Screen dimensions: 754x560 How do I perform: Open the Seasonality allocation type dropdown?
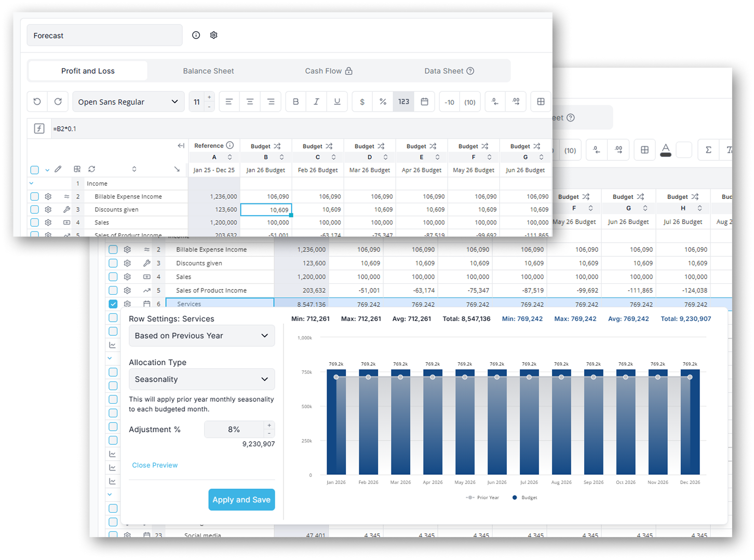pos(201,379)
